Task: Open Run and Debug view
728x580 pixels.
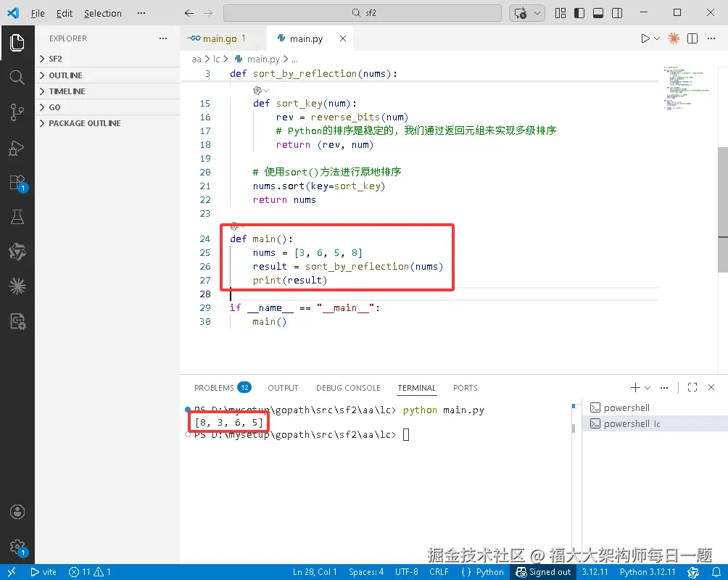Action: point(17,148)
